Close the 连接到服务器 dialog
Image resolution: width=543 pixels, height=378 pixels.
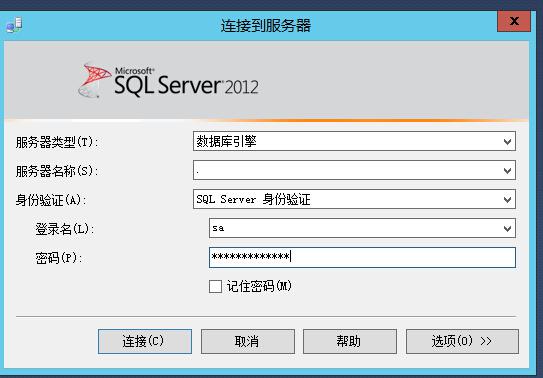[514, 21]
